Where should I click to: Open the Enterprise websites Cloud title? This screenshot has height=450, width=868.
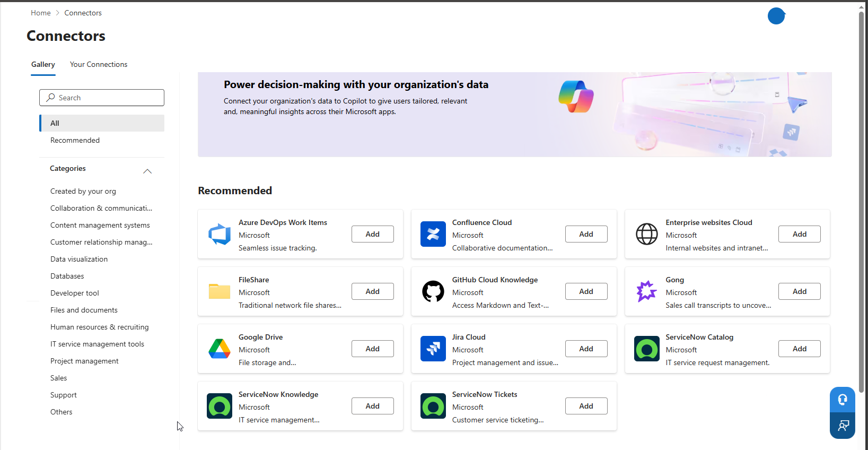(709, 222)
